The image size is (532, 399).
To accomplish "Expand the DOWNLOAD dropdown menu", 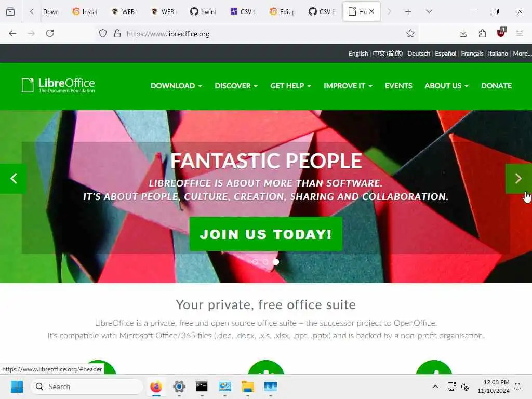I will point(176,86).
